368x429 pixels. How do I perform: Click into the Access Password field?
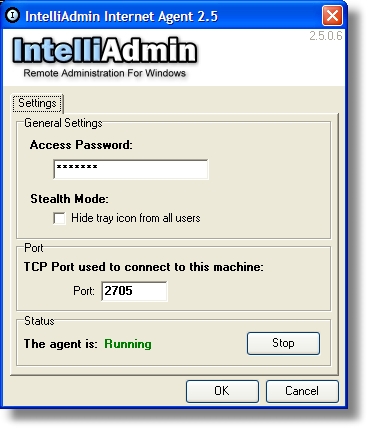point(131,169)
